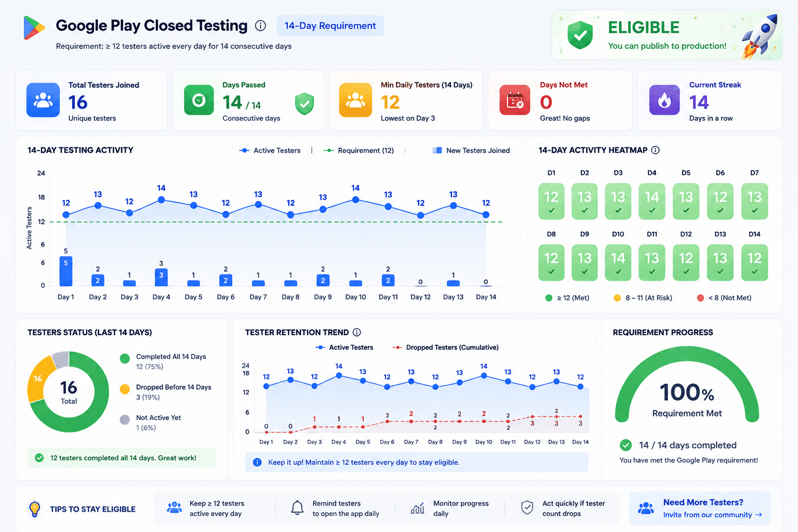The height and width of the screenshot is (532, 798).
Task: Click the green Days Passed clock icon
Action: point(199,100)
